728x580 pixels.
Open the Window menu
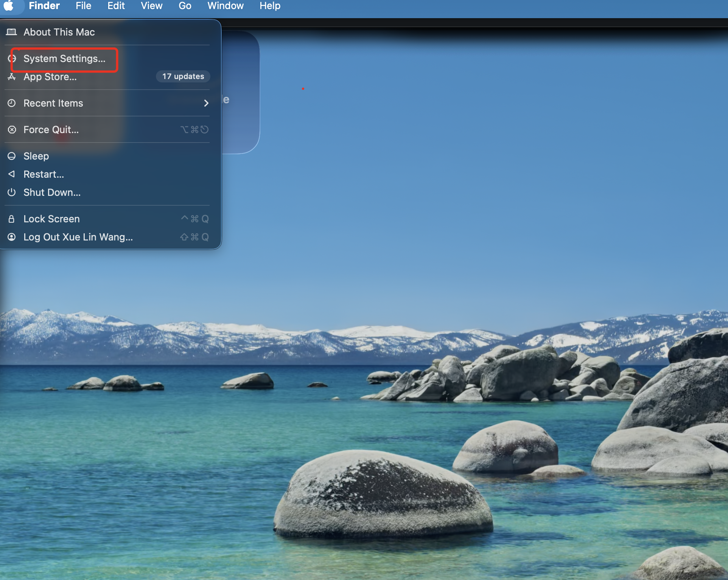click(x=225, y=6)
